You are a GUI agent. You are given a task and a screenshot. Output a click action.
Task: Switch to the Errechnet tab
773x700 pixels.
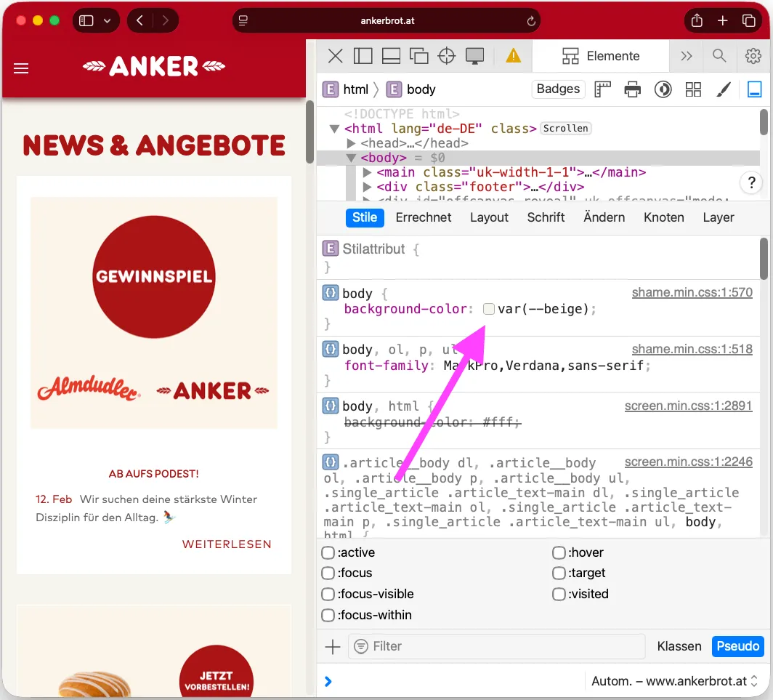[424, 217]
